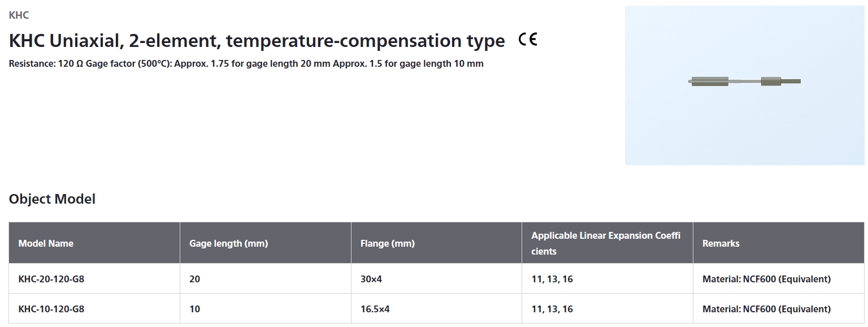Click the 30×4 flange value
Viewport: 868px width, 327px height.
(371, 279)
